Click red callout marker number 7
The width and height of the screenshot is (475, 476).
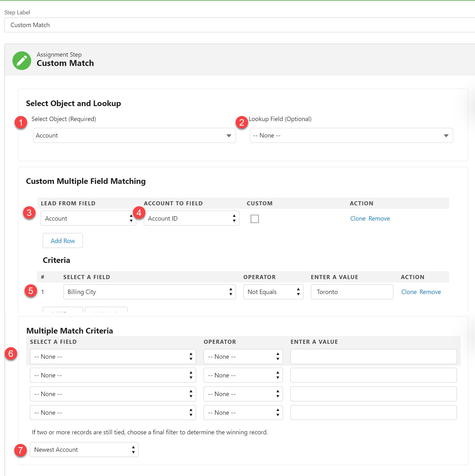click(x=20, y=450)
